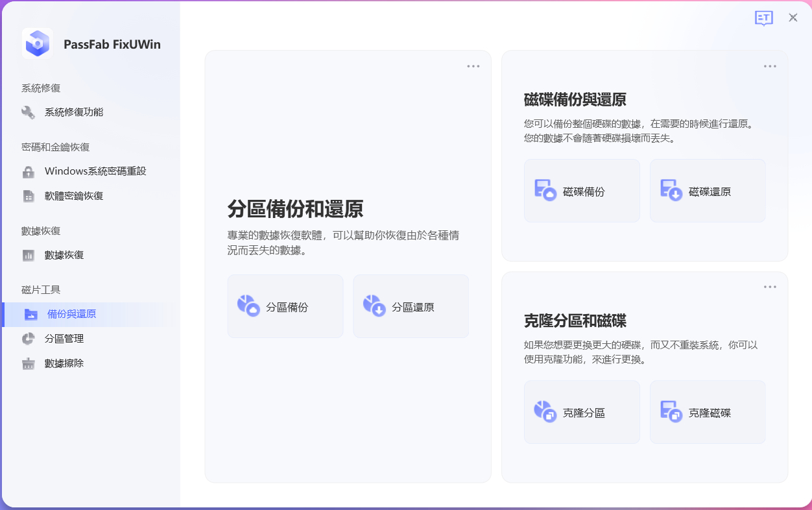Open the 克隆分區 clone partition tool

(x=582, y=412)
